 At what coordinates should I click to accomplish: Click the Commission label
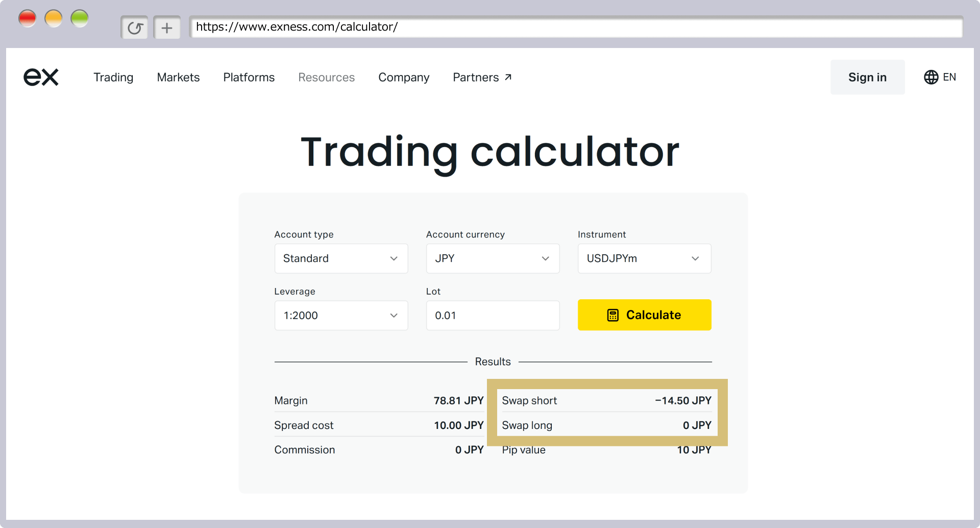click(305, 450)
